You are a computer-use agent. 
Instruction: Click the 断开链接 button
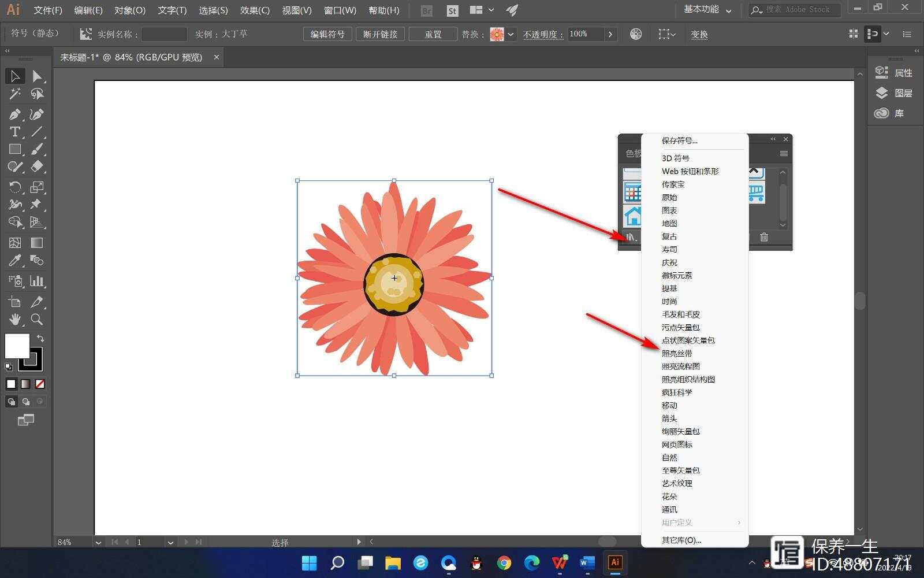[x=380, y=34]
